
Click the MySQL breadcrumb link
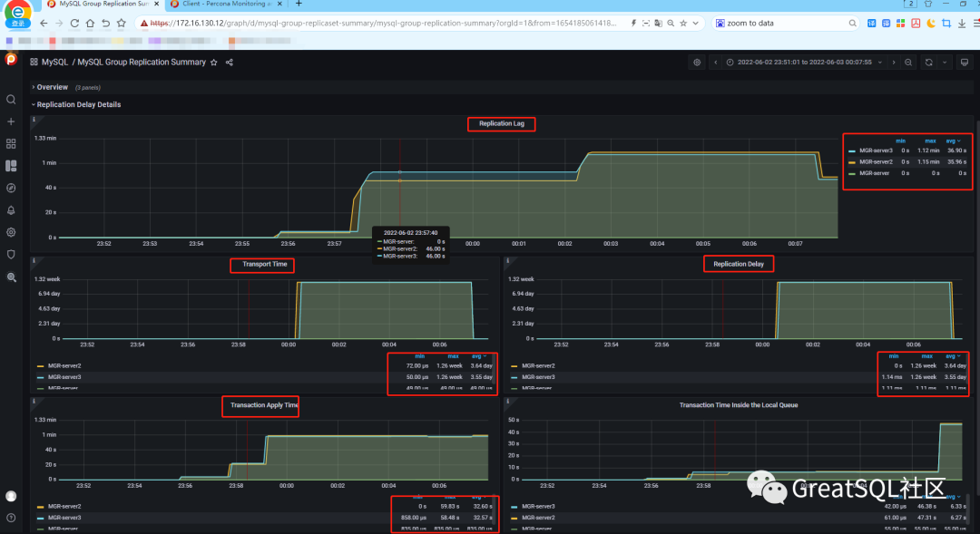point(54,63)
